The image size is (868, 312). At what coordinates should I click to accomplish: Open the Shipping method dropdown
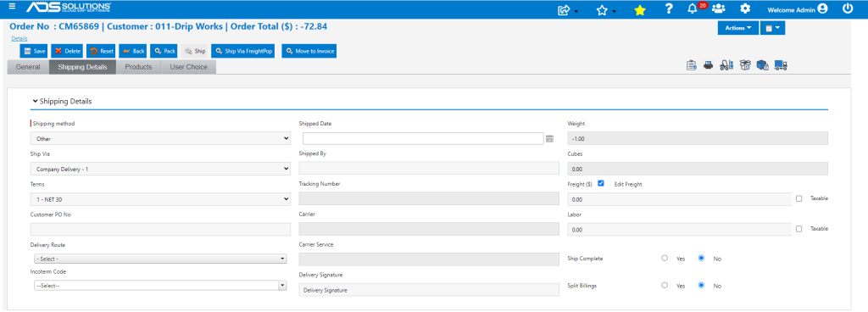[x=160, y=138]
